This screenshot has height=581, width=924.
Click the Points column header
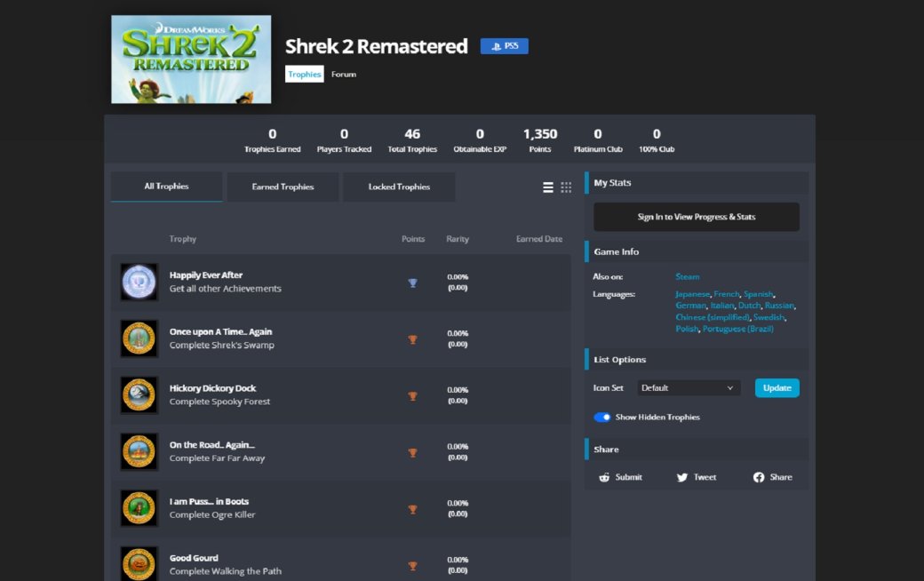(413, 239)
